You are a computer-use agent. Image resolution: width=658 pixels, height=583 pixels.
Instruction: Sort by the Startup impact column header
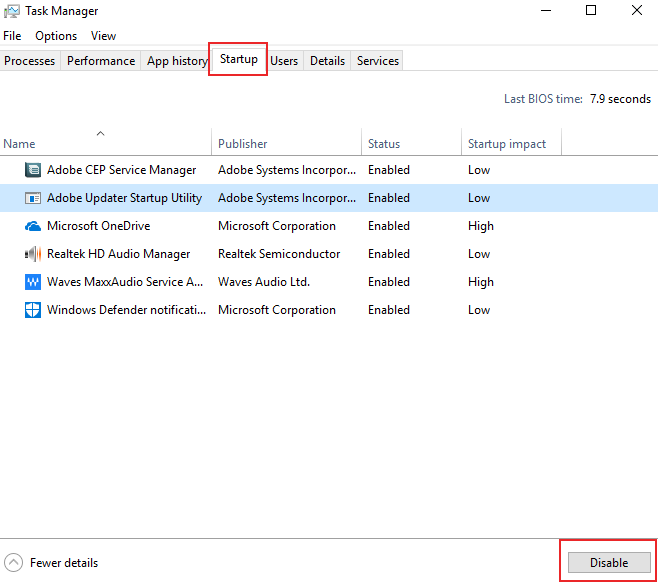tap(511, 144)
